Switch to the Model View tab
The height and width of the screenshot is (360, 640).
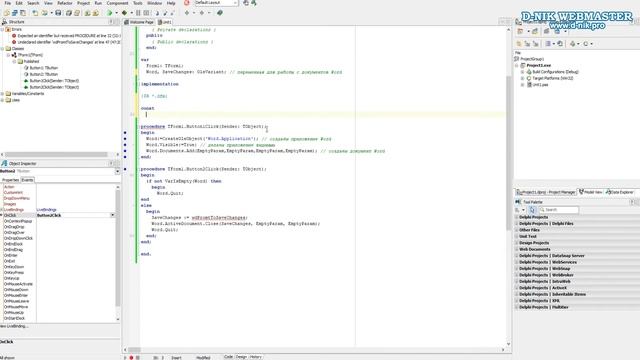point(590,192)
